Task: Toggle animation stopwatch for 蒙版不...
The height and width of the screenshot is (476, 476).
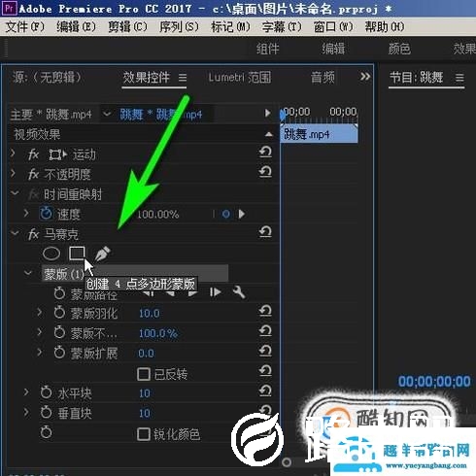Action: click(x=59, y=332)
